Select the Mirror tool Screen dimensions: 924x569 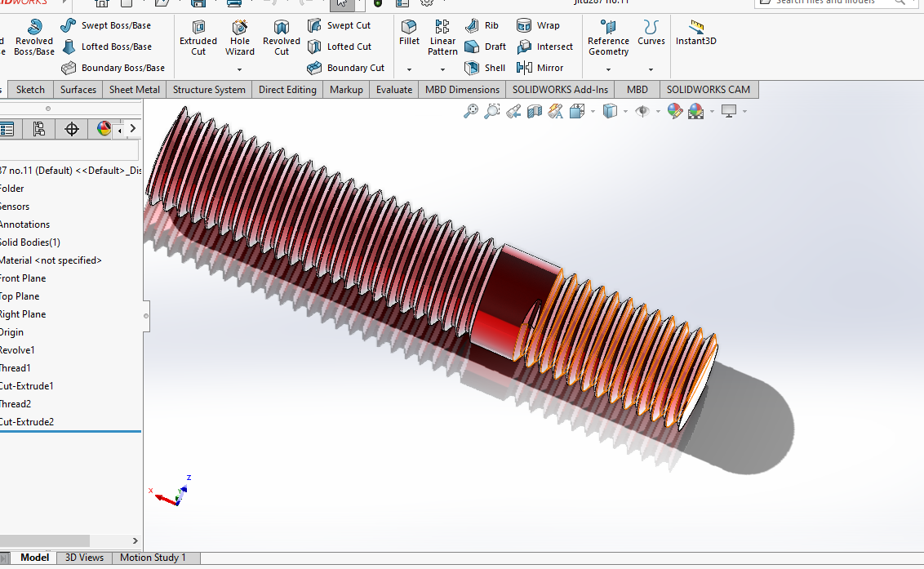pos(540,68)
